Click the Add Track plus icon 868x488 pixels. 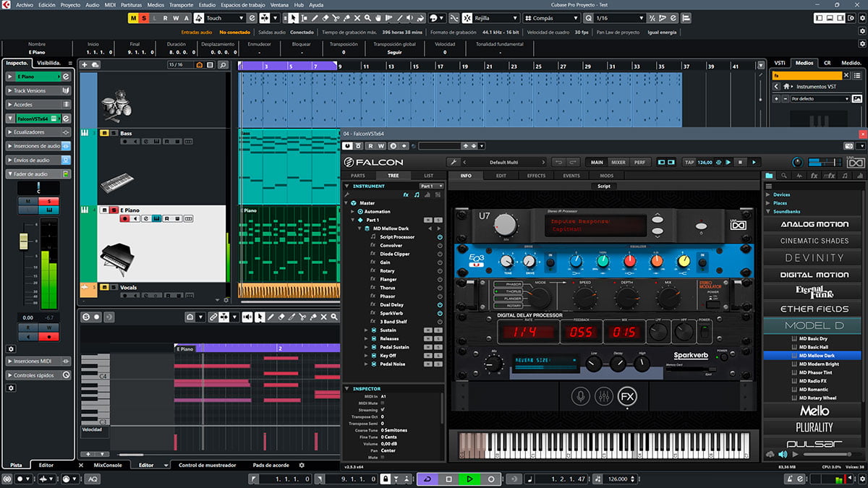[x=85, y=65]
